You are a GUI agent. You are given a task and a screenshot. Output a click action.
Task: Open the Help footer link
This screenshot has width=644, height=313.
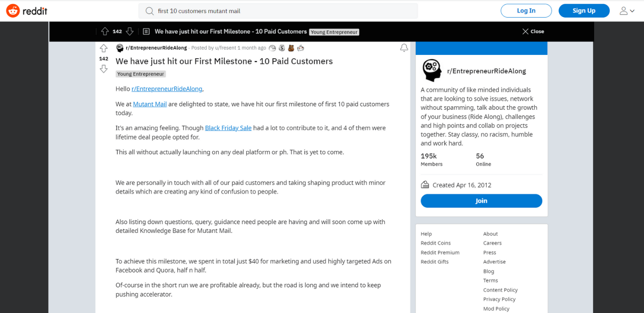426,234
